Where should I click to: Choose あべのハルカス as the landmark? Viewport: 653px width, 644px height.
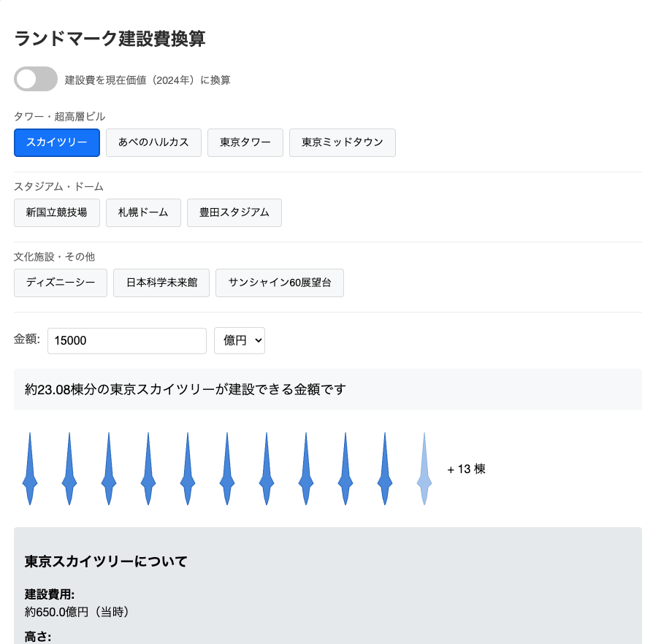(153, 143)
